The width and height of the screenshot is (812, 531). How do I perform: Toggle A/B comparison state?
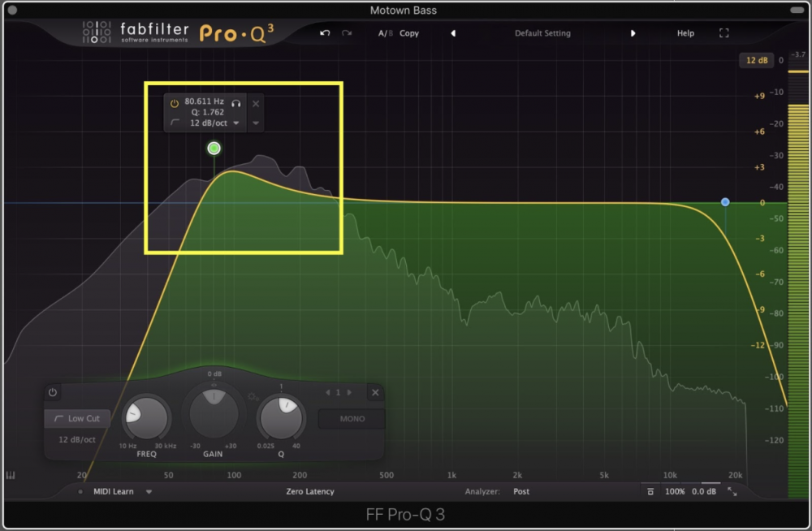[x=384, y=33]
